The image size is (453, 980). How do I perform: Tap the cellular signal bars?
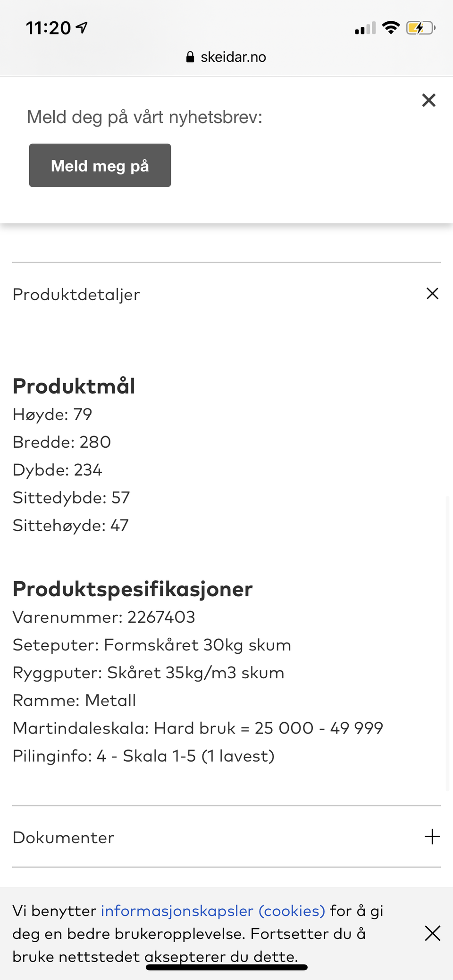click(x=365, y=28)
